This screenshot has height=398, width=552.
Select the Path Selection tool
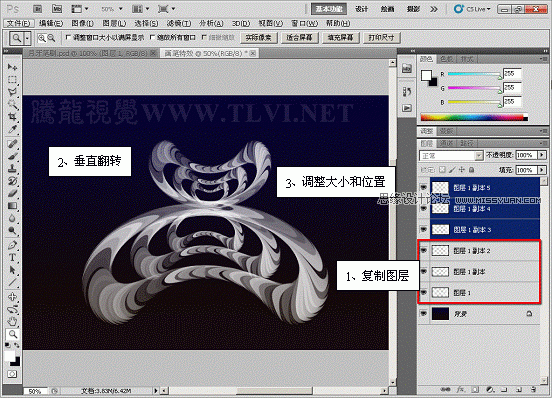[12, 270]
